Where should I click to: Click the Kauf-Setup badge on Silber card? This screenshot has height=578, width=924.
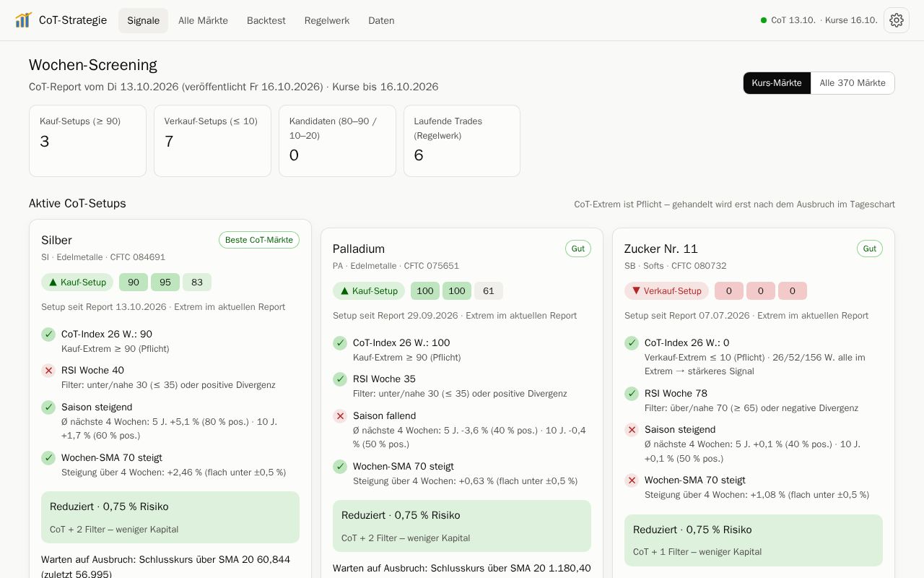(x=77, y=282)
